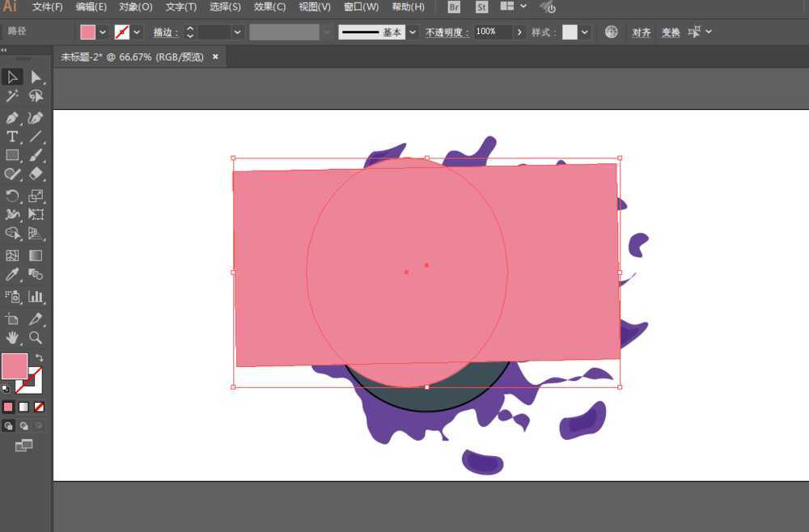The image size is (809, 532).
Task: Click the 对齐 align button
Action: pos(641,32)
